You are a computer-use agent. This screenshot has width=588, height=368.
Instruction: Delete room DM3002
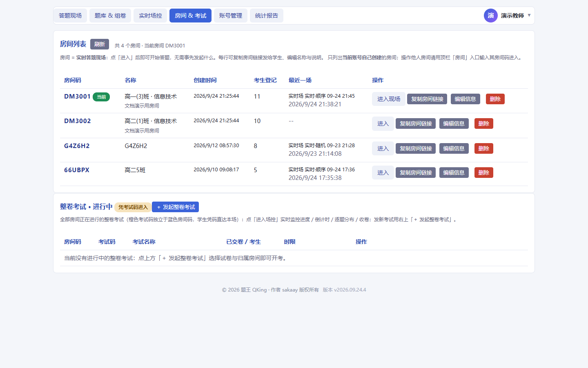[484, 123]
